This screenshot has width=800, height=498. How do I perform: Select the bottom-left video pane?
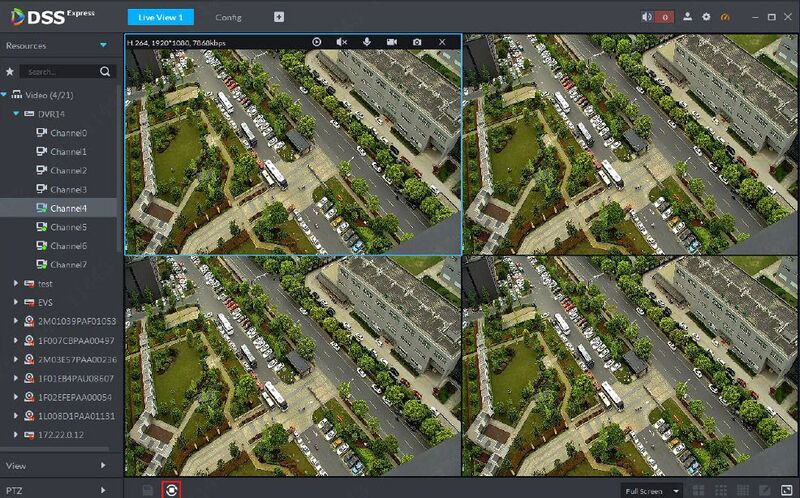293,366
